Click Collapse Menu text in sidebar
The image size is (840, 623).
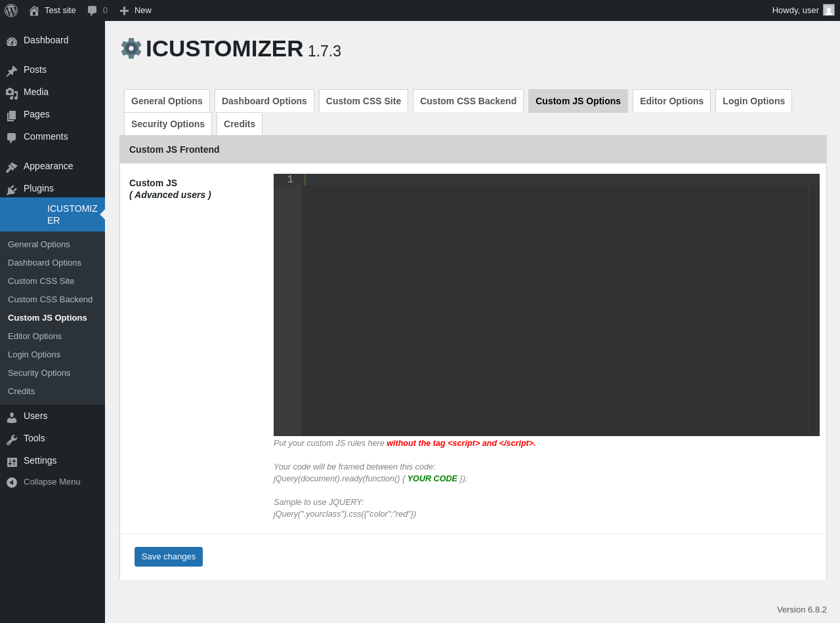(52, 482)
